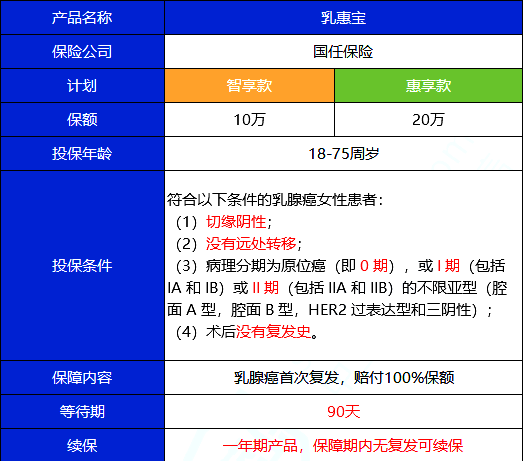
Task: Click the 保险公司 row label
Action: [82, 52]
